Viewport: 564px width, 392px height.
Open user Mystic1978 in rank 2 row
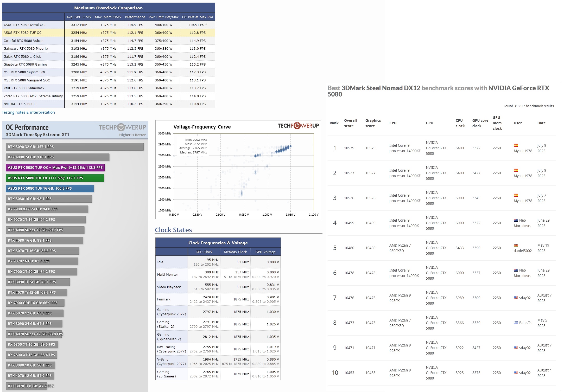point(523,176)
